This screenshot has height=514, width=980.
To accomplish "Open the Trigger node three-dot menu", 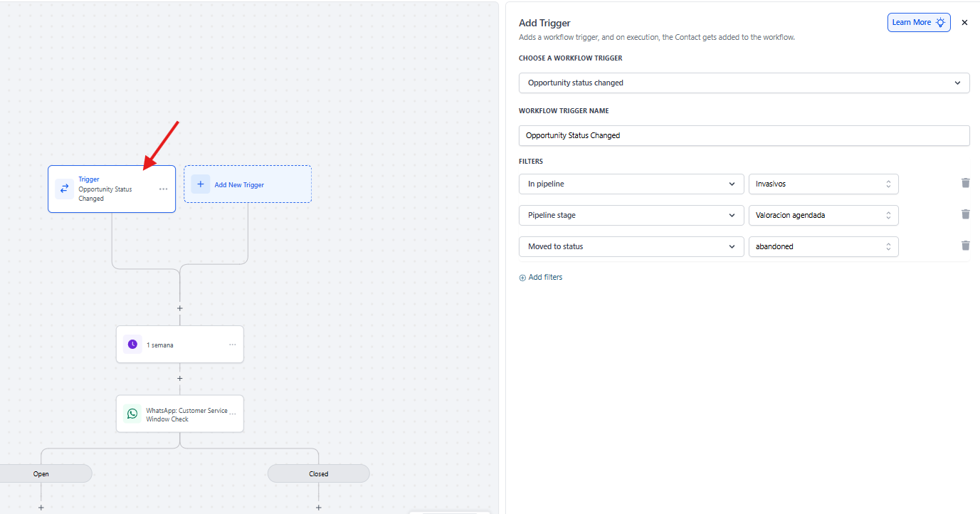I will click(x=163, y=189).
